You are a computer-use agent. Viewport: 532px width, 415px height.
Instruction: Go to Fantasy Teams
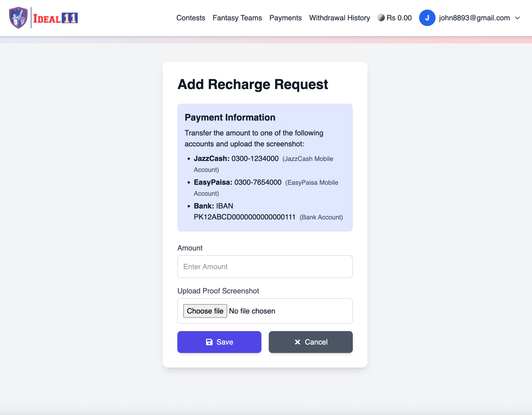tap(237, 18)
